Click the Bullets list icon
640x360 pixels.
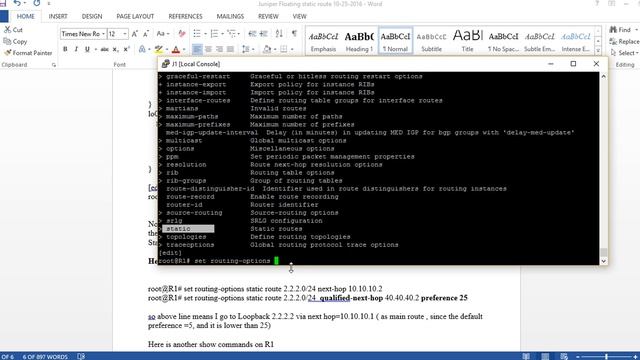pyautogui.click(x=197, y=34)
